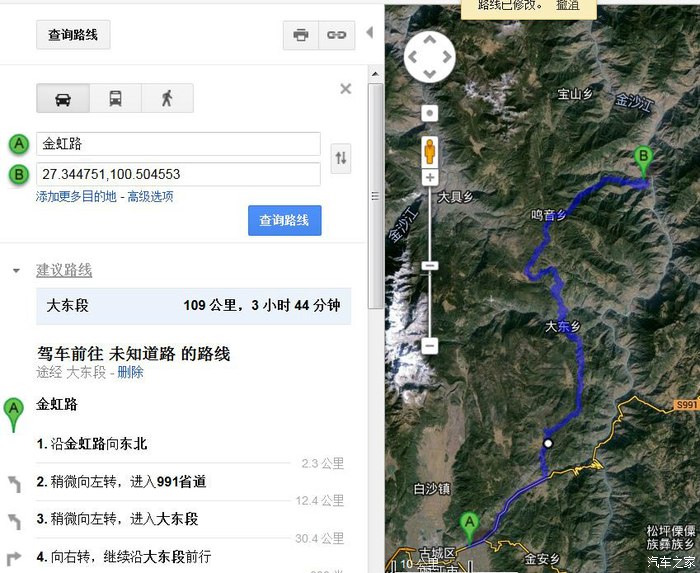The width and height of the screenshot is (700, 573).
Task: Open the link sharing icon
Action: pos(337,35)
